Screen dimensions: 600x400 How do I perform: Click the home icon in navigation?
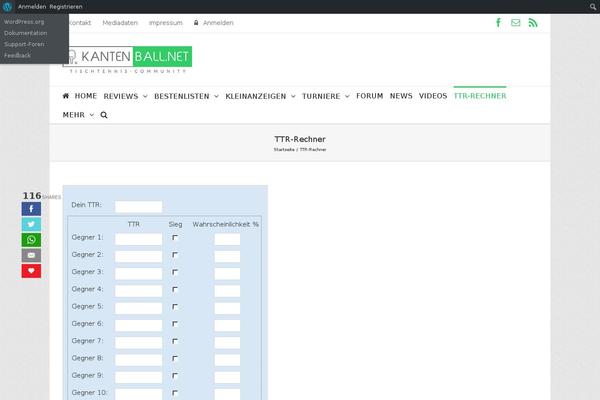pos(66,96)
